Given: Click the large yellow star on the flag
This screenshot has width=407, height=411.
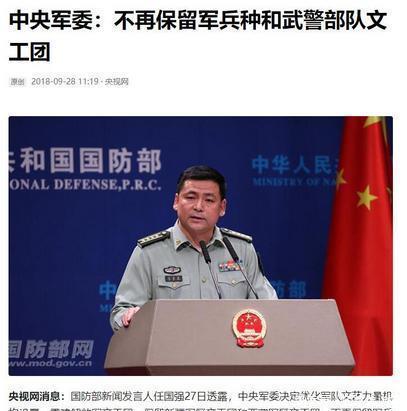Looking at the screenshot, I should 366,197.
